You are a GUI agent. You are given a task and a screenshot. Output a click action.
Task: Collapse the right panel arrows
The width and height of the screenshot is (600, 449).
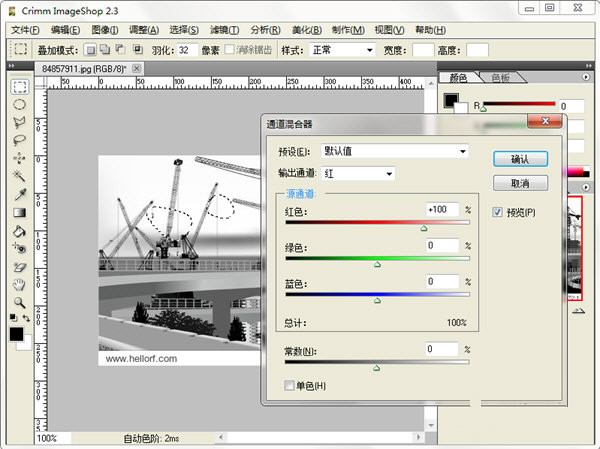click(588, 65)
